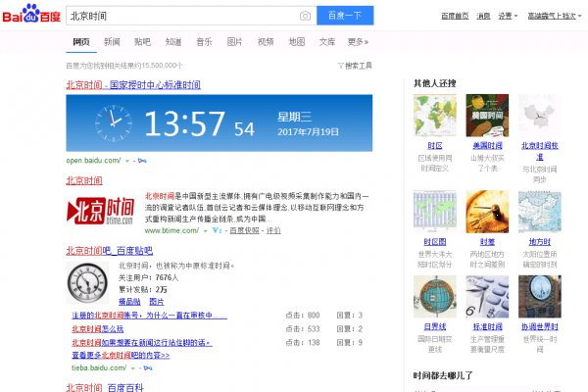
Task: Click share icon beside tieba.baidu.com
Action: click(148, 368)
